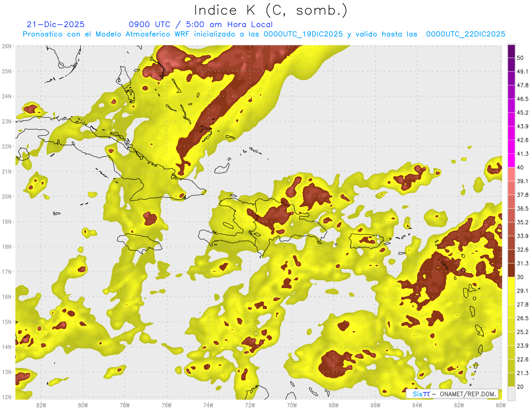Viewport: 532px width, 411px height.
Task: Click the colorbar label '27.8'
Action: (523, 304)
